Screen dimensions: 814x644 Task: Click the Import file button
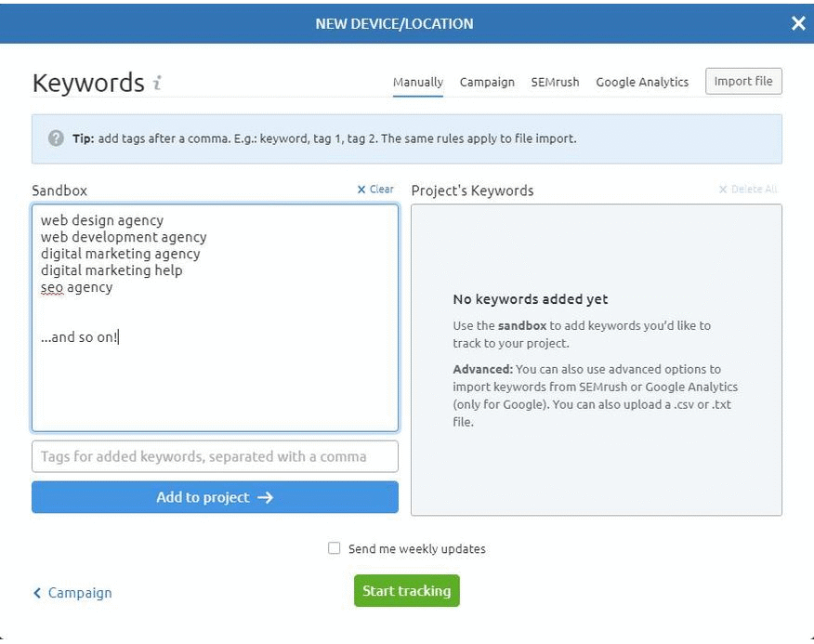pyautogui.click(x=743, y=81)
